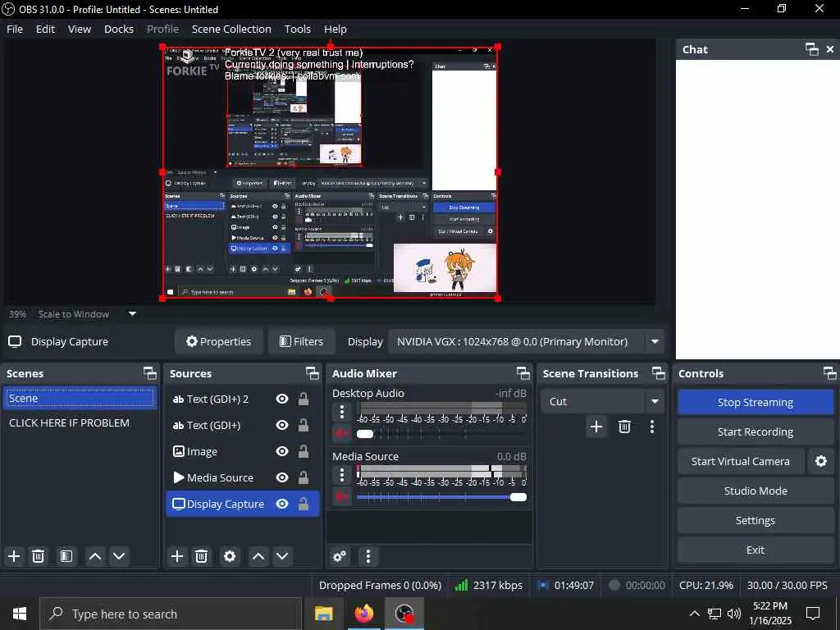This screenshot has height=630, width=840.
Task: Remove the selected scene with the trash icon
Action: [x=38, y=557]
